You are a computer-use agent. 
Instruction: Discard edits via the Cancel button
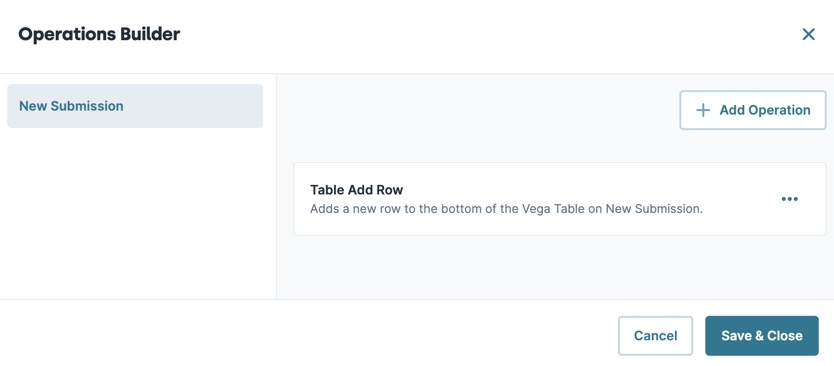point(655,336)
